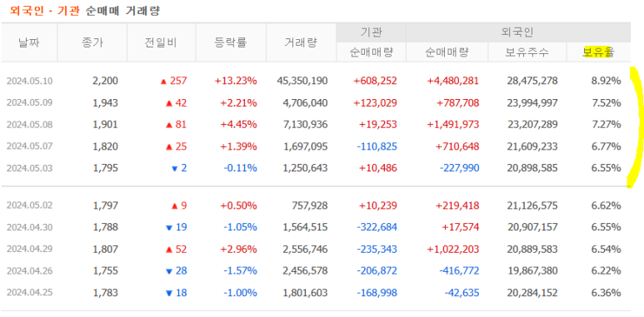Click closing price 1,797
644x317 pixels.
(x=106, y=206)
